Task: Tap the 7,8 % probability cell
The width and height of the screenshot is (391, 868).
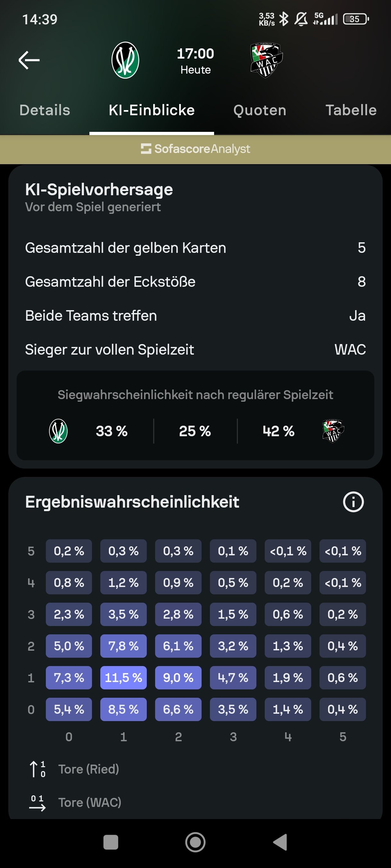Action: 123,646
